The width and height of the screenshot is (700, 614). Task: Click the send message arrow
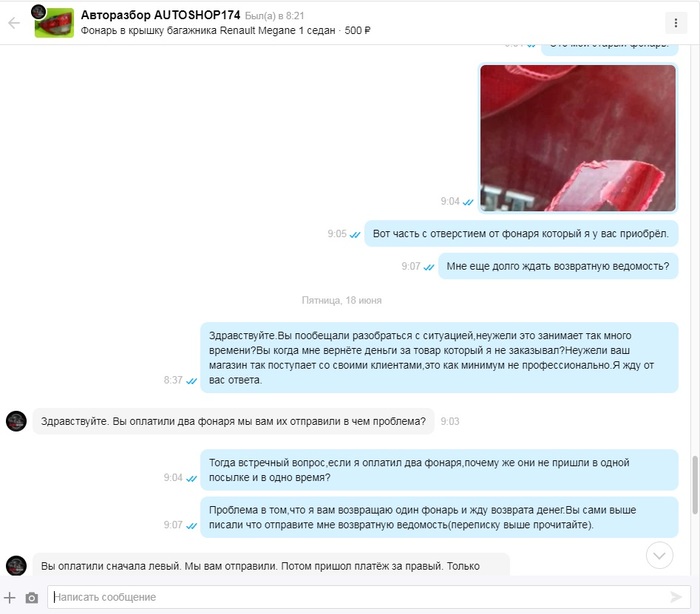pos(676,597)
